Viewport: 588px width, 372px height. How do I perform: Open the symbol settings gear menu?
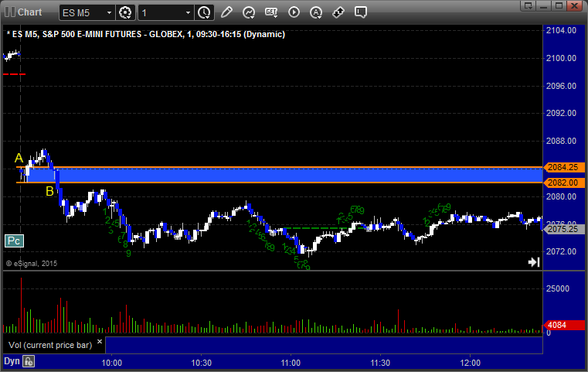(125, 12)
